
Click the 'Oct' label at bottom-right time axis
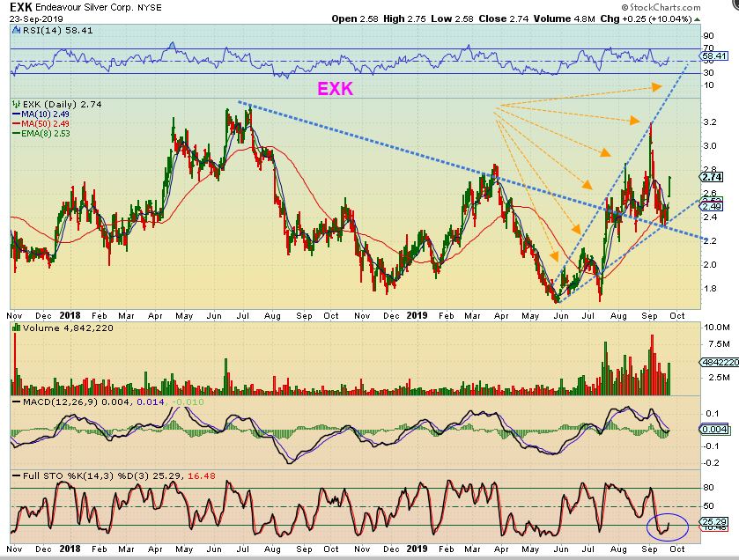676,549
